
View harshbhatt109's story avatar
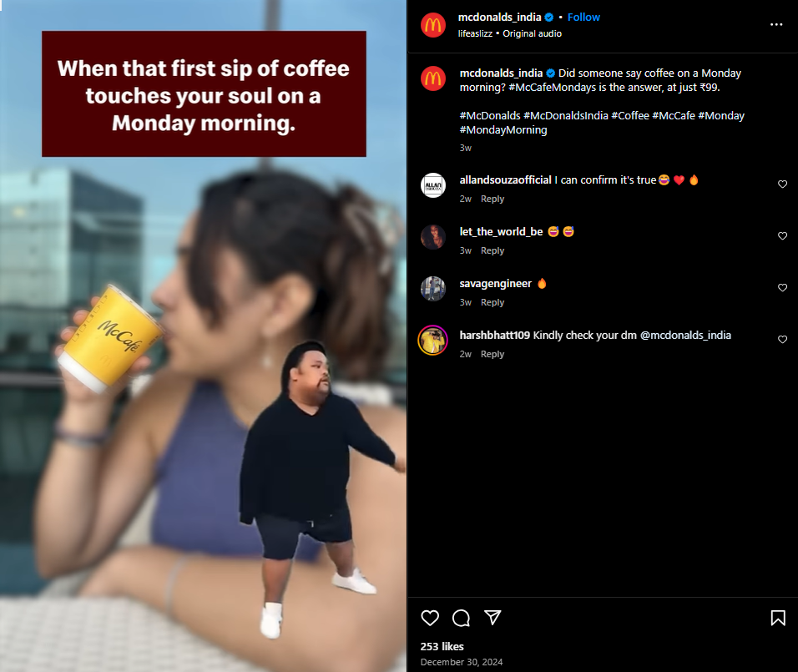[x=433, y=340]
